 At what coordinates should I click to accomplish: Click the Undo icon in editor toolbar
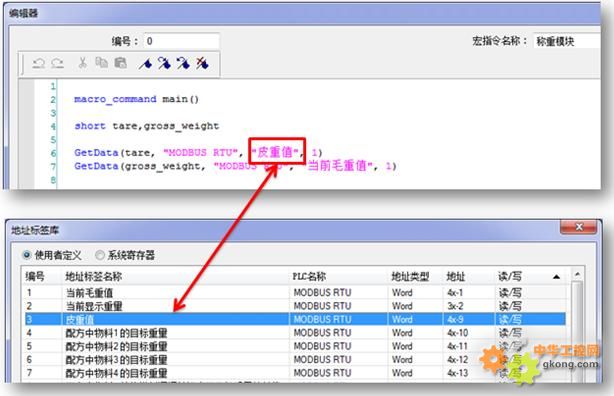click(39, 63)
